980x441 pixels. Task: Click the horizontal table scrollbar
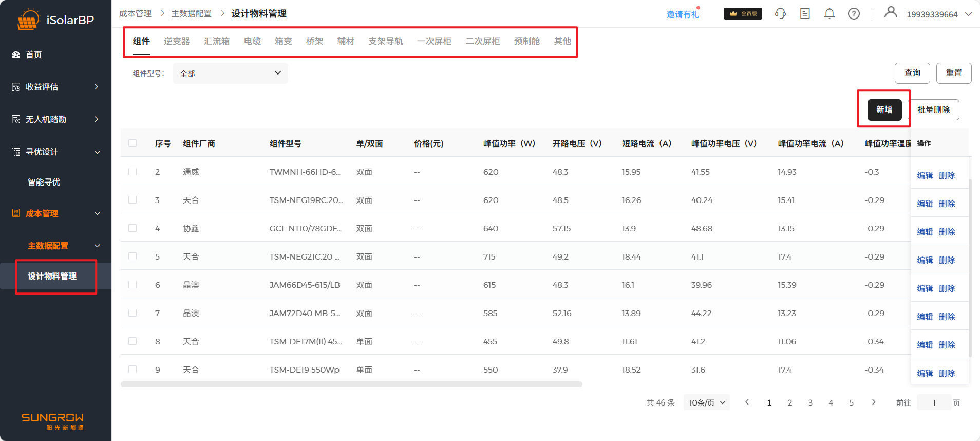[x=351, y=384]
